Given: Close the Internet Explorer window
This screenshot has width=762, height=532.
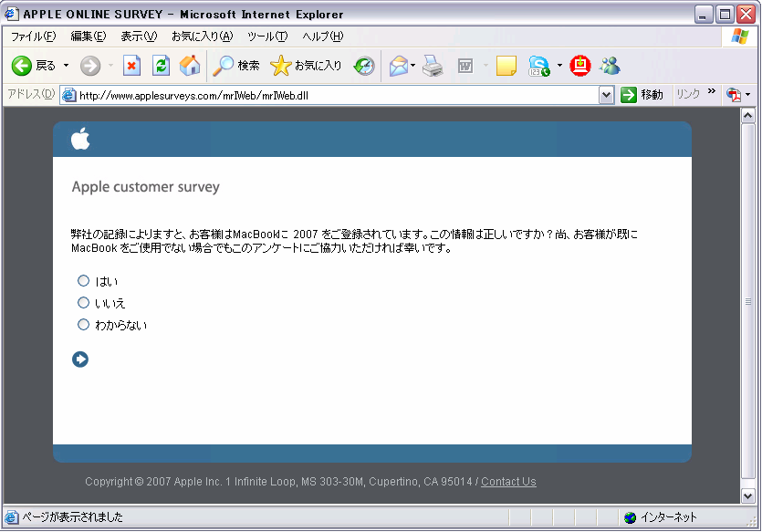Looking at the screenshot, I should click(x=746, y=14).
